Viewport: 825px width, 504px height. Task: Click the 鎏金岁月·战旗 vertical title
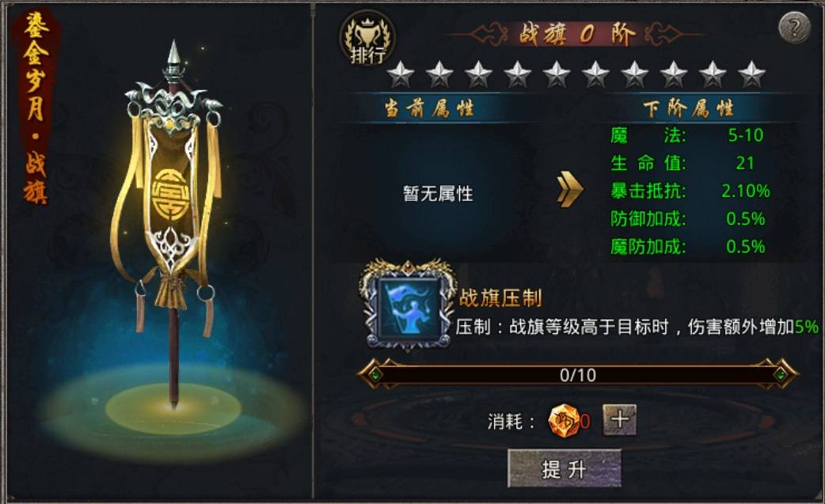[36, 109]
